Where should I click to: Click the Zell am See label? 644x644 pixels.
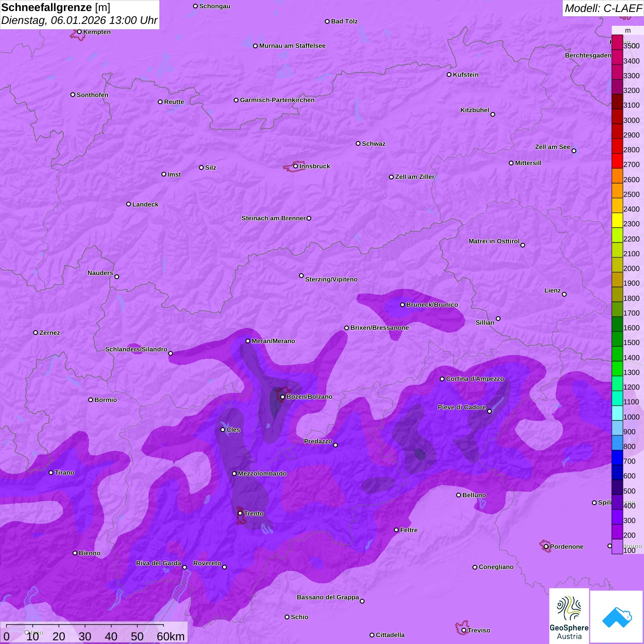pyautogui.click(x=552, y=147)
